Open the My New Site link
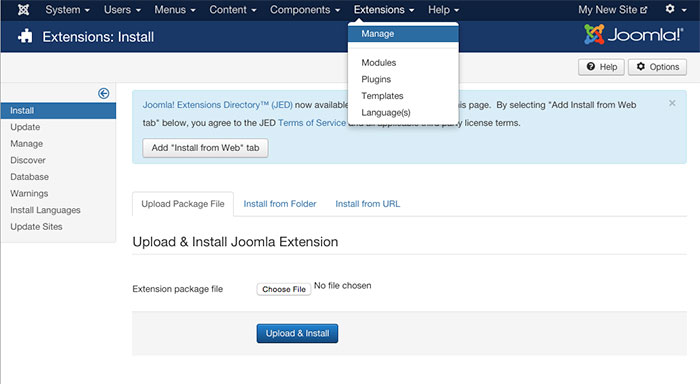 click(612, 9)
